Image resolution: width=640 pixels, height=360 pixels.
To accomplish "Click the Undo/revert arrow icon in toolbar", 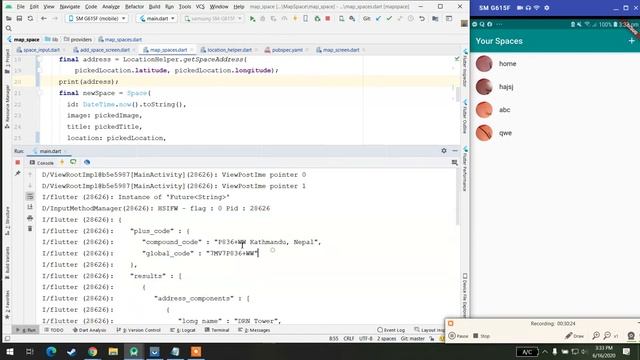I will coord(422,18).
